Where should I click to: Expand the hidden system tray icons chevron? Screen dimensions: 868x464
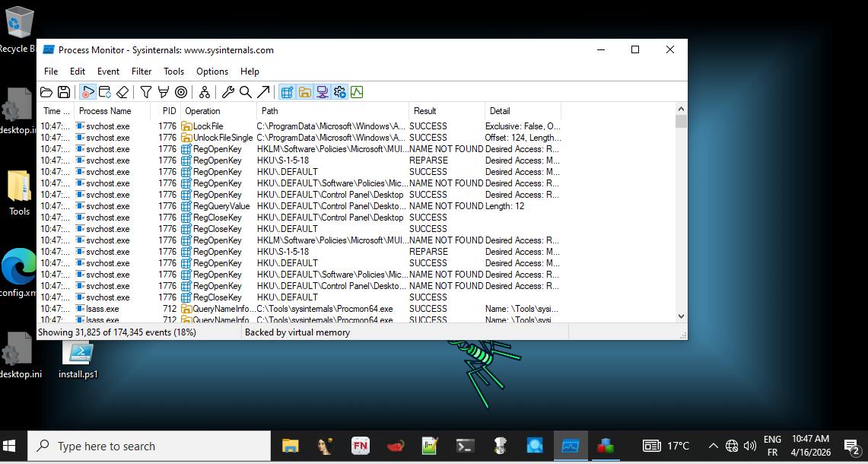714,446
